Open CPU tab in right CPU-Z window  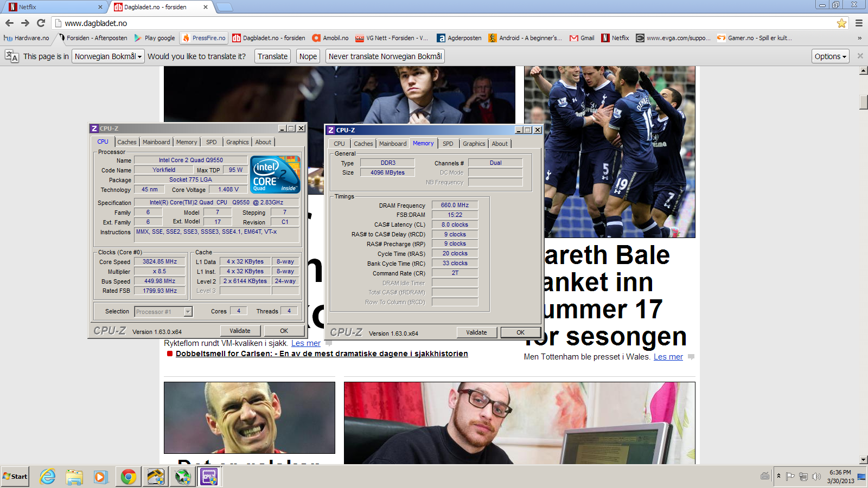pos(339,144)
